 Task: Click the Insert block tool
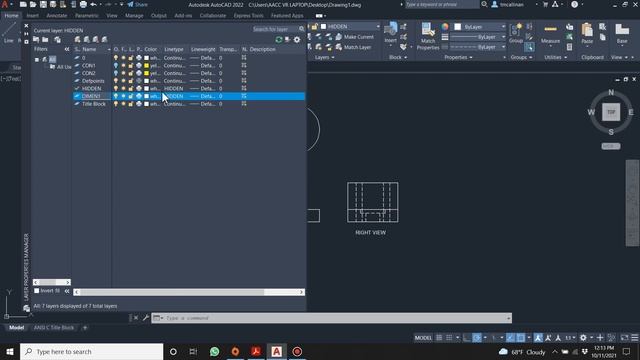pyautogui.click(x=391, y=33)
